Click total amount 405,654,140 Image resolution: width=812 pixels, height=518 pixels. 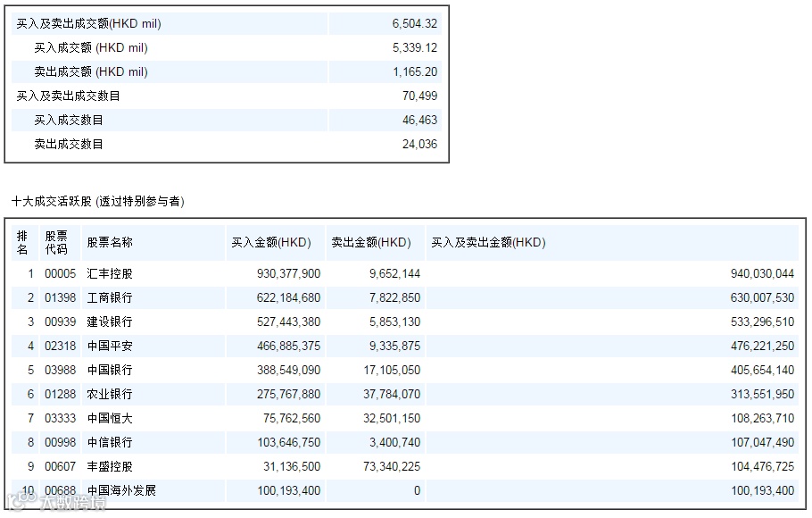[x=762, y=371]
